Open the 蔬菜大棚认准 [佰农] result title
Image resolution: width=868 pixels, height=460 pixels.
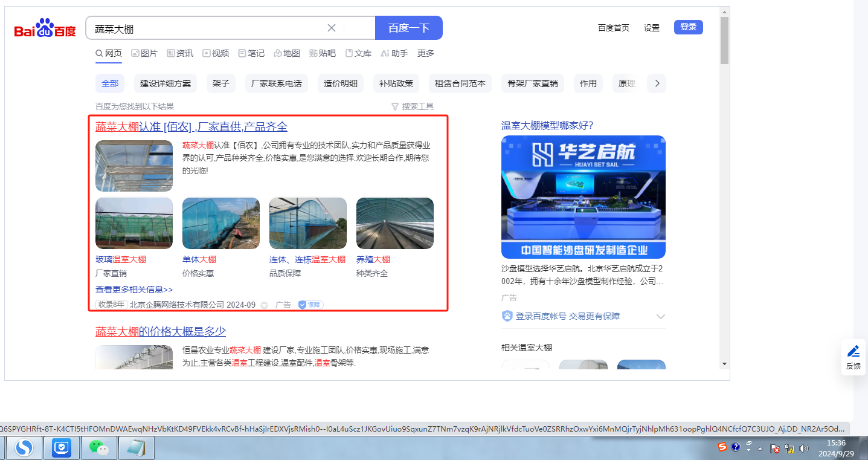tap(191, 127)
